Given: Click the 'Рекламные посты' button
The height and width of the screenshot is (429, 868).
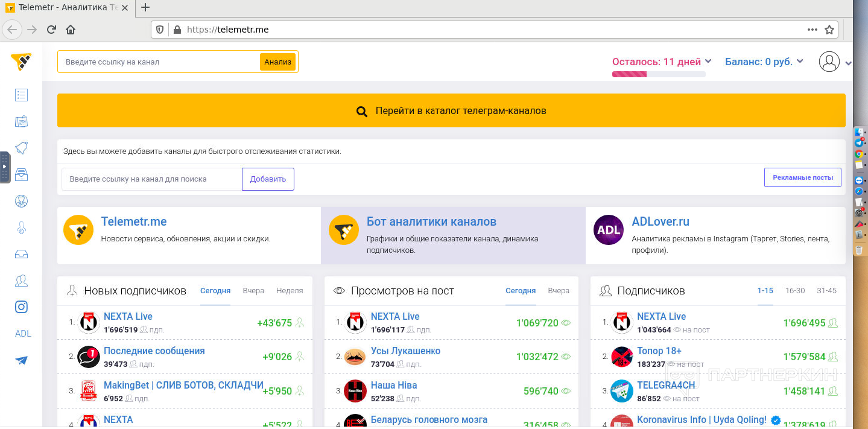Looking at the screenshot, I should click(x=803, y=177).
